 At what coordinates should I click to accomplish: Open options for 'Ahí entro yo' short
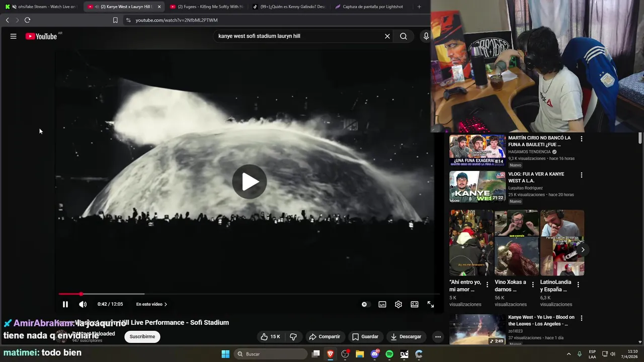[x=487, y=285]
